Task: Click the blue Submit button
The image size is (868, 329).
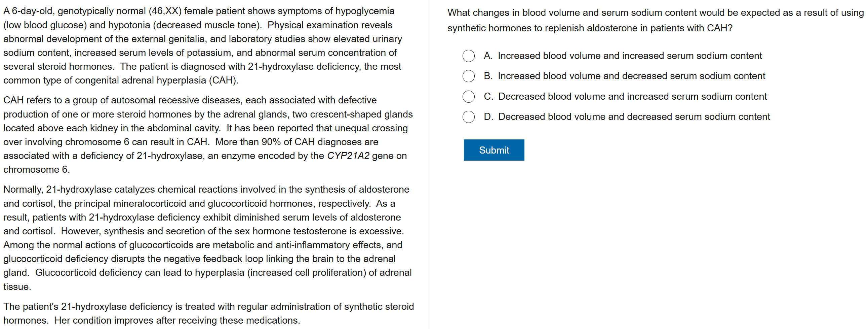Action: pos(494,150)
